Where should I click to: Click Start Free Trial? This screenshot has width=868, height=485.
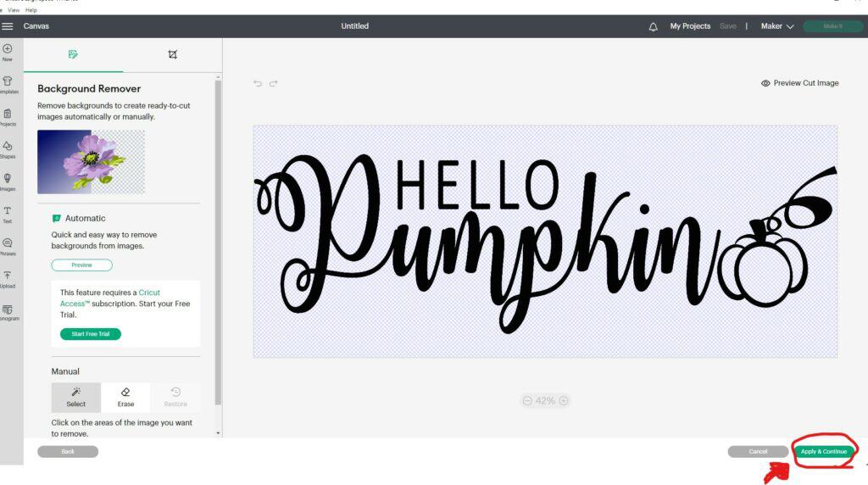90,334
